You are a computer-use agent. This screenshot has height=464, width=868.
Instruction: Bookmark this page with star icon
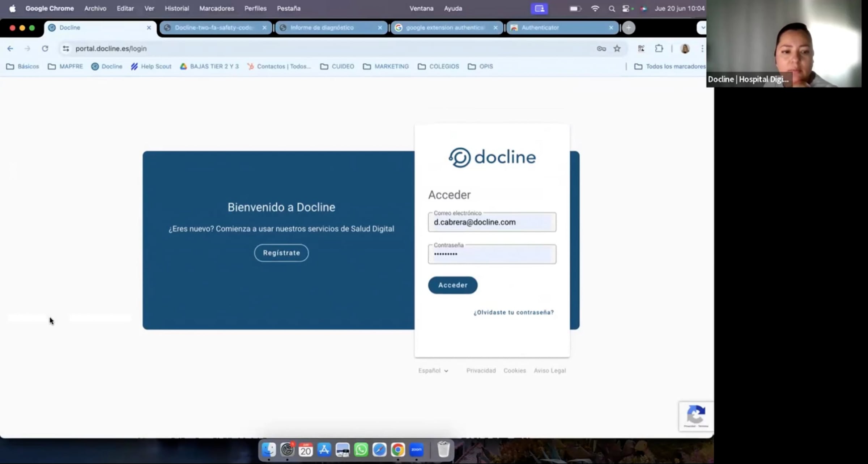click(617, 48)
